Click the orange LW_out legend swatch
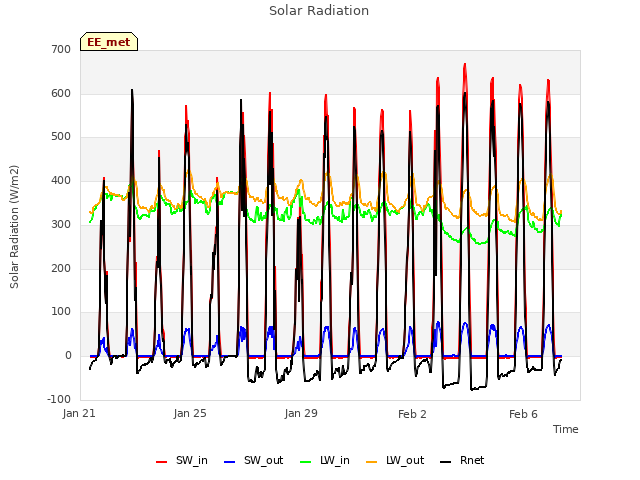 tap(371, 462)
